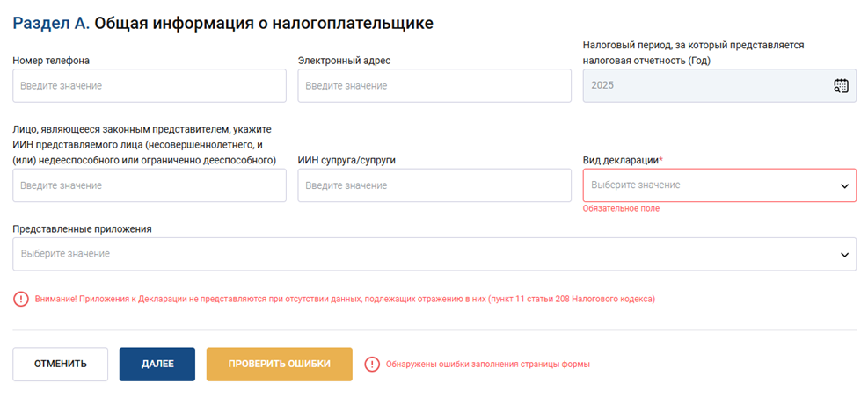The height and width of the screenshot is (398, 868).
Task: Focus the 'Номер телефона' input field
Action: coord(150,85)
